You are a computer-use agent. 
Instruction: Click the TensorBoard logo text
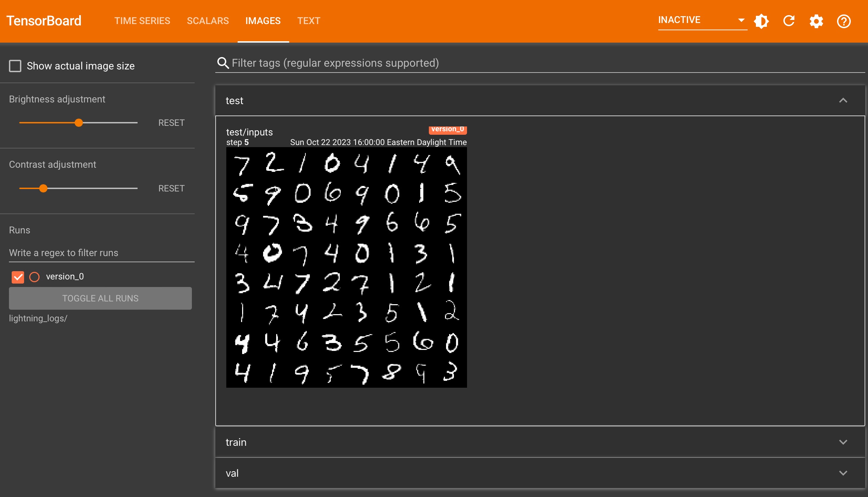(44, 21)
